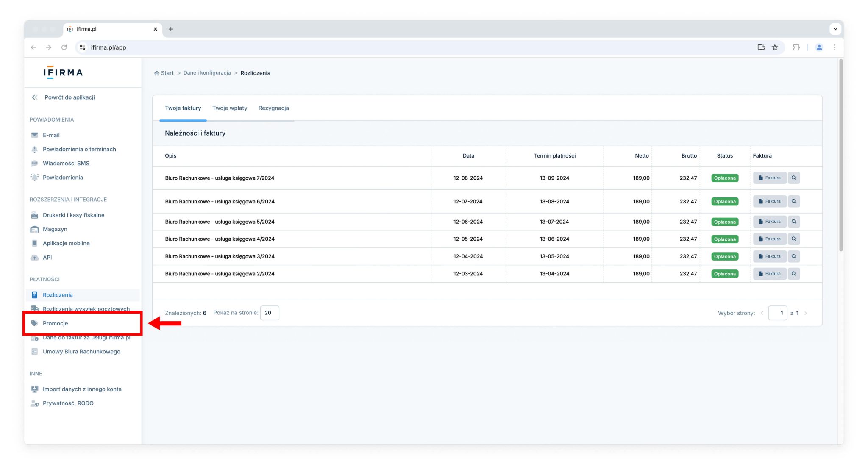Go to next page arrow in pagination
Image resolution: width=868 pixels, height=472 pixels.
(x=806, y=313)
